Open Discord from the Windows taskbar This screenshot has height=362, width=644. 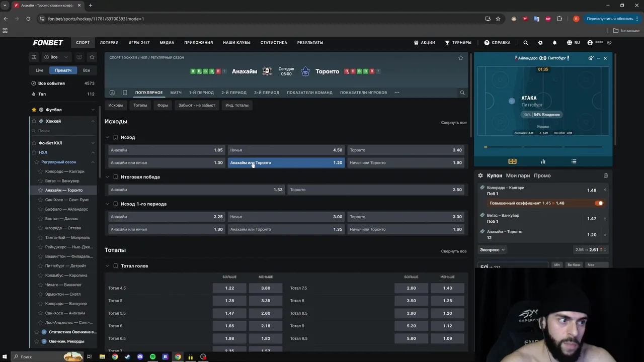(x=140, y=357)
